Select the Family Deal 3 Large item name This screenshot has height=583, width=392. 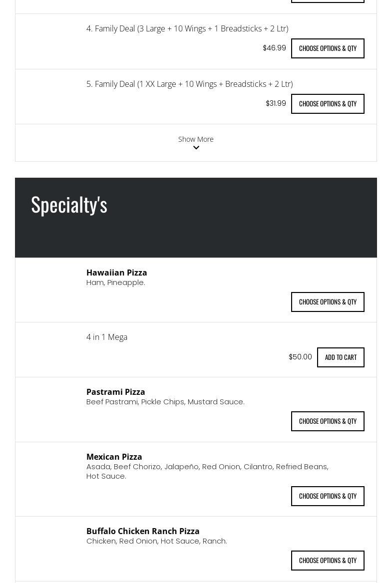pyautogui.click(x=187, y=28)
